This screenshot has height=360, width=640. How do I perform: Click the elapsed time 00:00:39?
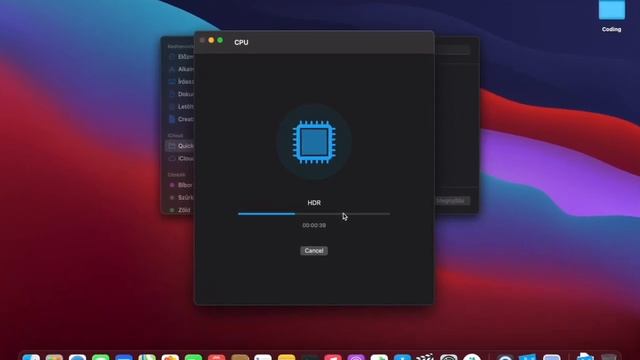click(314, 225)
